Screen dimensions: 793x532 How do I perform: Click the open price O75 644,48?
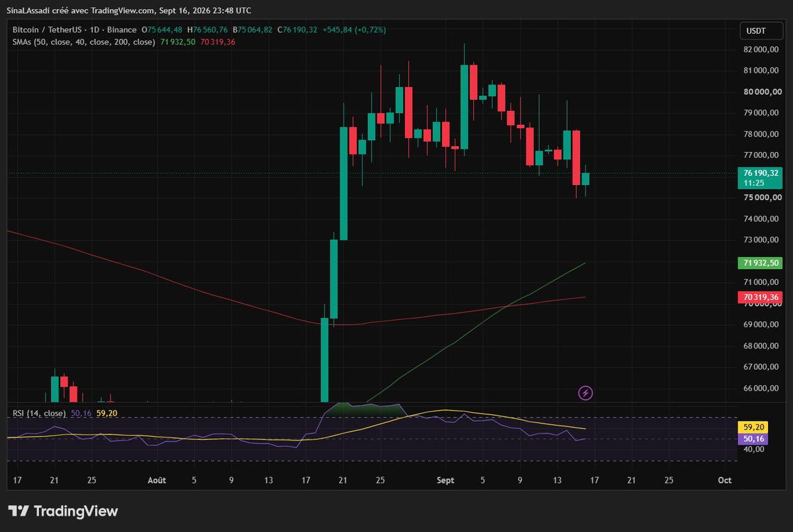click(x=162, y=30)
